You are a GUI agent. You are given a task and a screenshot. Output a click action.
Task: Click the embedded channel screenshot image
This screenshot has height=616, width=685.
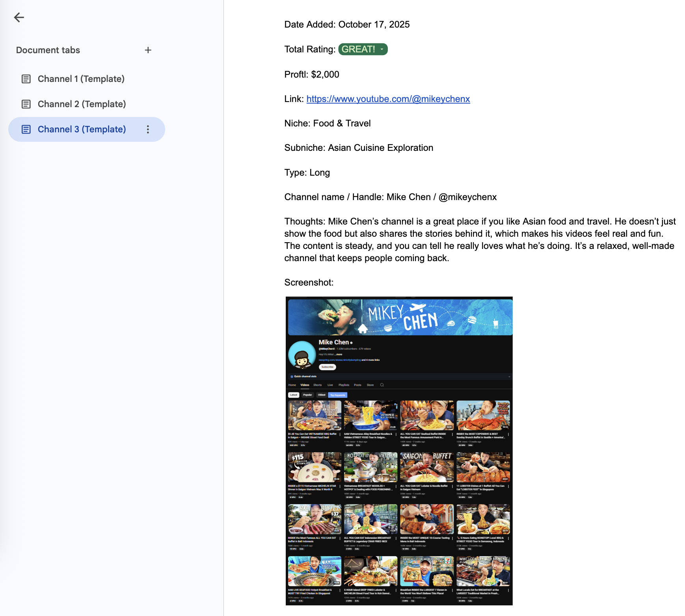point(399,451)
